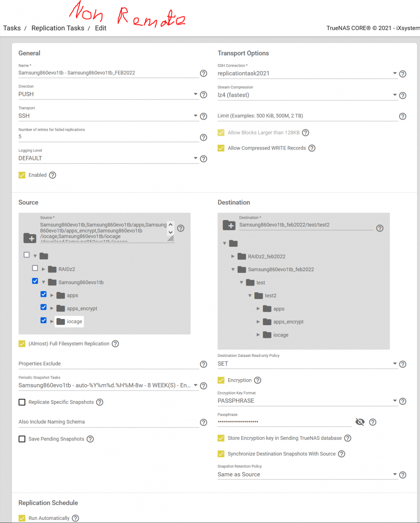The image size is (420, 523).
Task: Toggle passphrase visibility eye icon
Action: pos(359,422)
